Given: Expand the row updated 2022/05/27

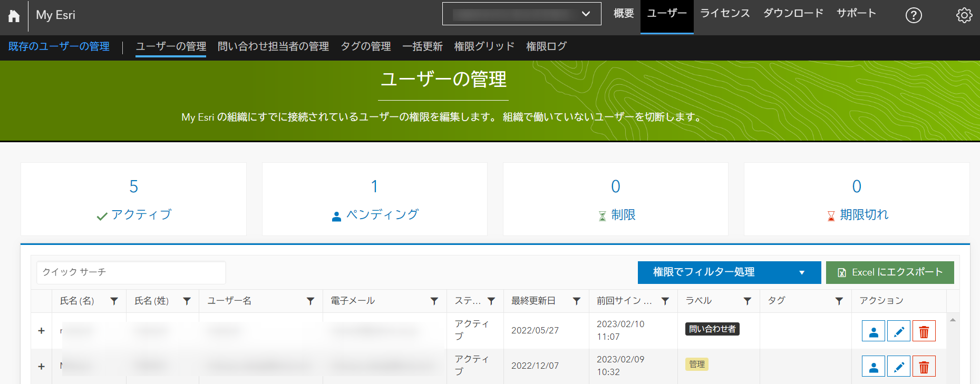Looking at the screenshot, I should pos(41,331).
